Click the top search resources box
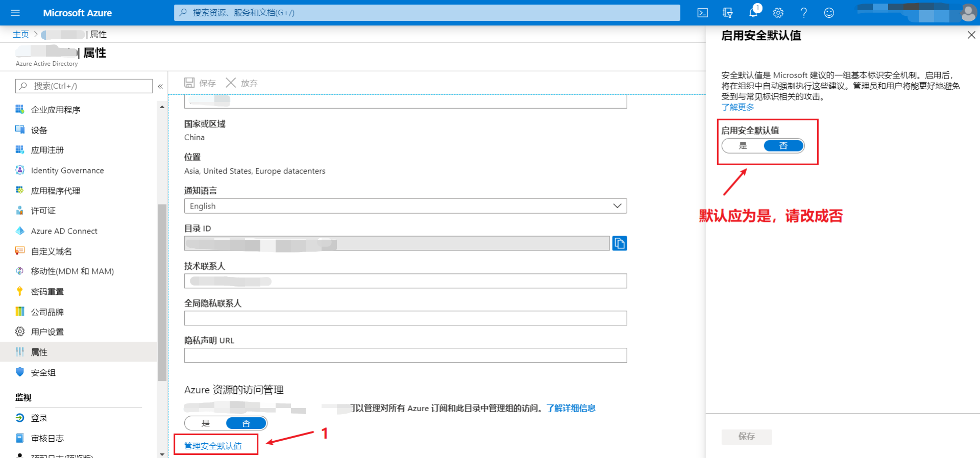 point(427,13)
